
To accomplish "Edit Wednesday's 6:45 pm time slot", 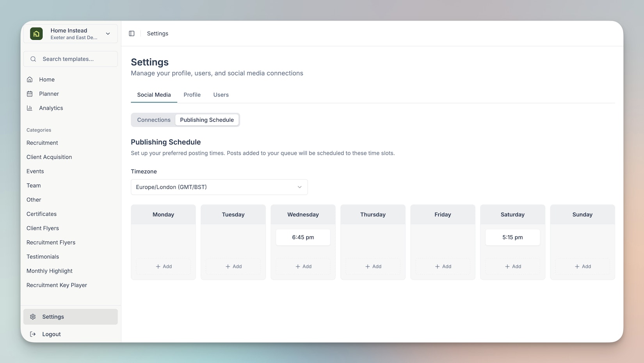I will click(x=303, y=237).
